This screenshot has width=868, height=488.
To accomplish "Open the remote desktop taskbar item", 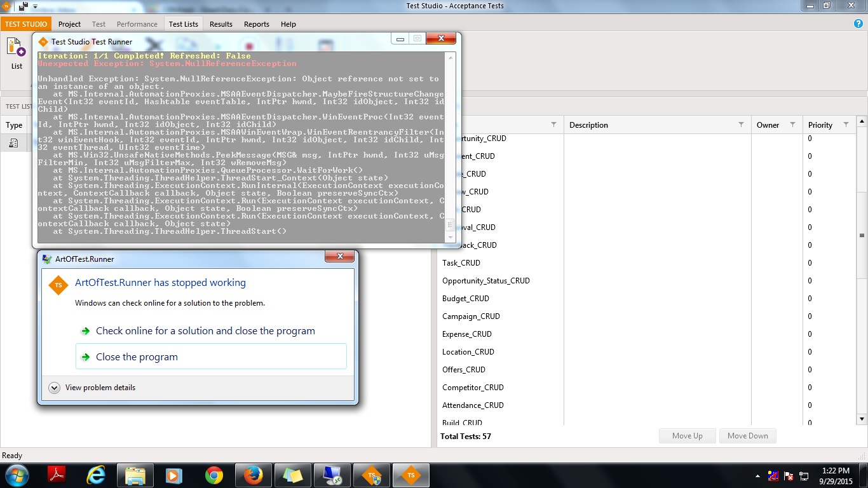I will tap(332, 475).
